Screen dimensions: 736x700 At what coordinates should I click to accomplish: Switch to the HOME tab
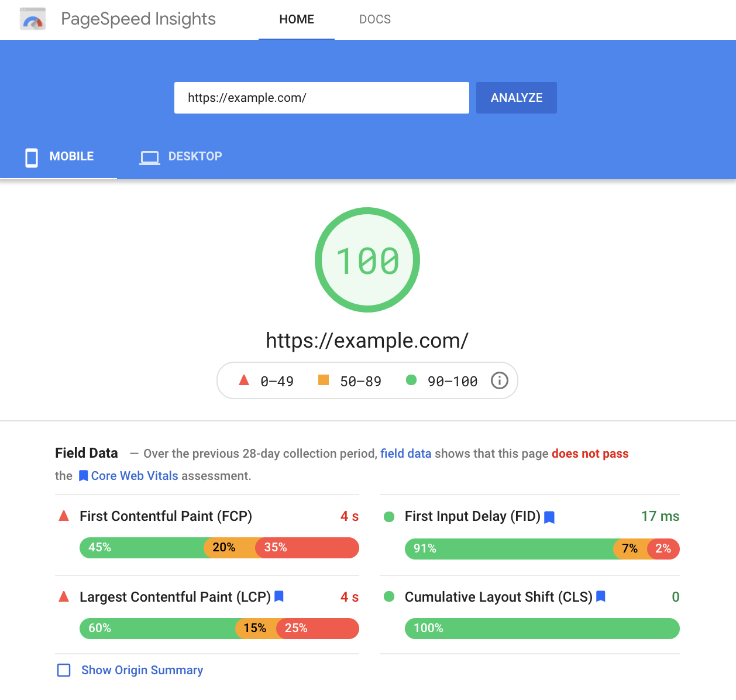(x=297, y=19)
